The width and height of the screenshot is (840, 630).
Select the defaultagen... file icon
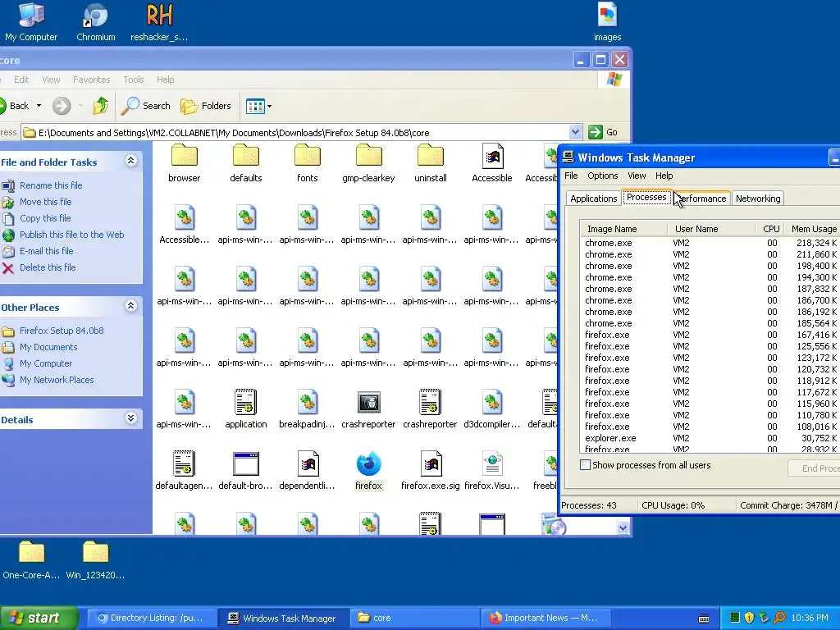click(185, 472)
